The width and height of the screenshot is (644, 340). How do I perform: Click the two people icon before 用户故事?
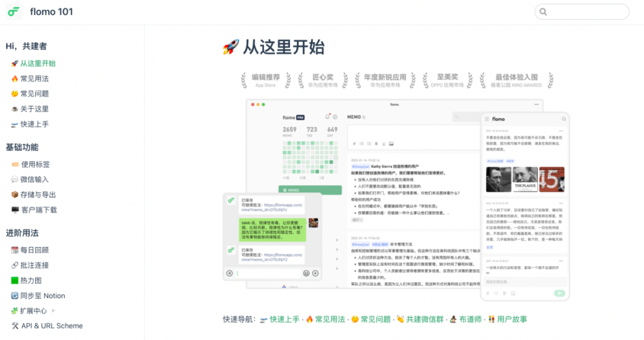click(491, 320)
